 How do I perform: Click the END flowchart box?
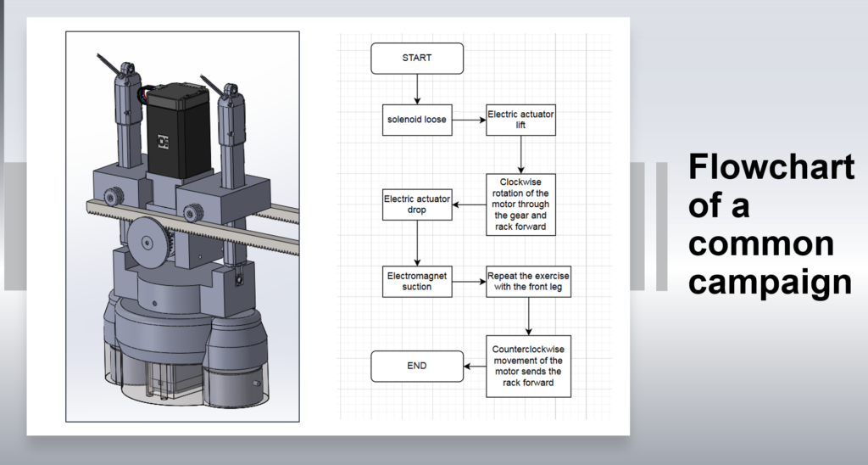point(416,366)
